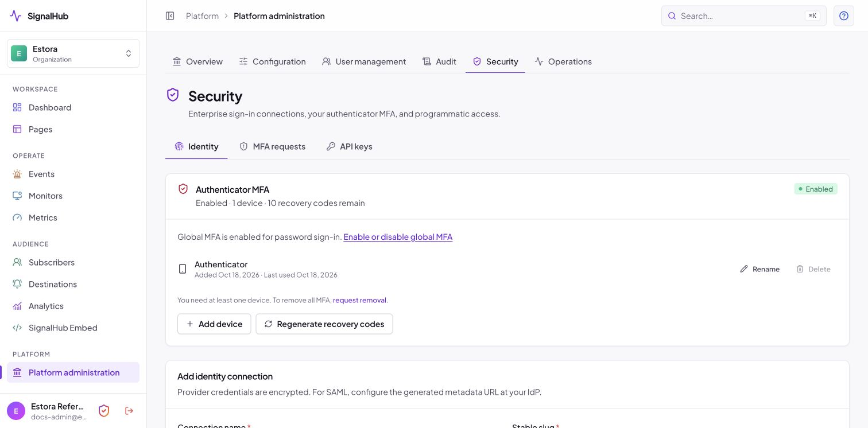The width and height of the screenshot is (868, 428).
Task: Open Analytics in the sidebar
Action: click(73, 306)
